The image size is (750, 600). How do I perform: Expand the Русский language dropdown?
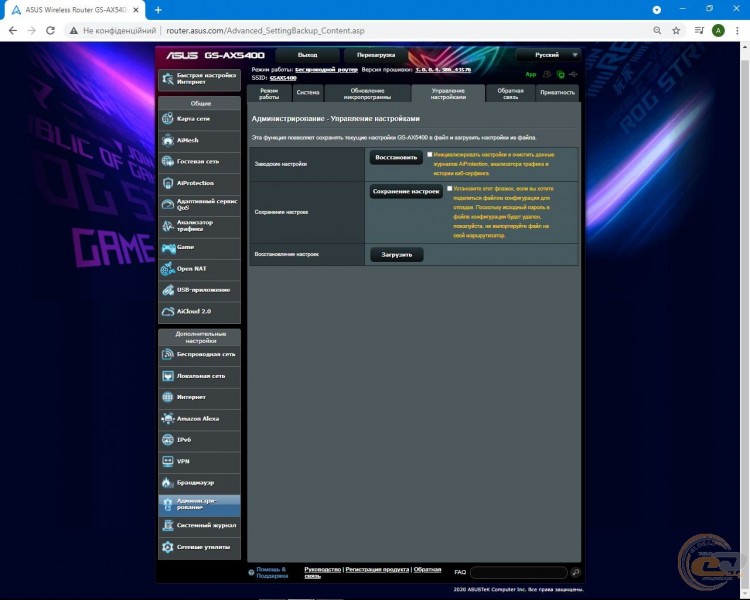(548, 55)
